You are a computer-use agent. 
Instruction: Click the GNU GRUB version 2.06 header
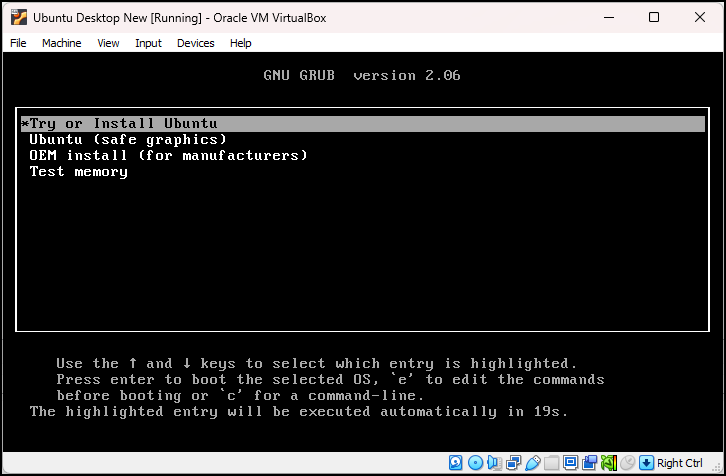click(362, 75)
